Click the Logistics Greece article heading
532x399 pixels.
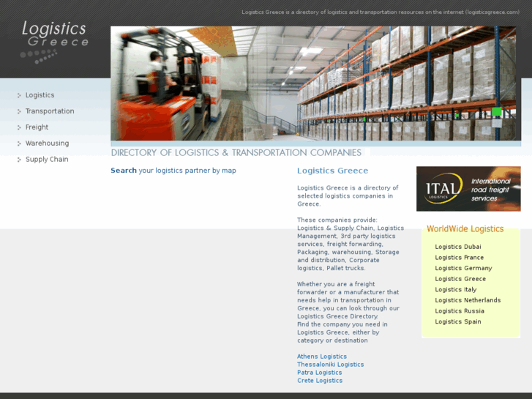pyautogui.click(x=332, y=171)
